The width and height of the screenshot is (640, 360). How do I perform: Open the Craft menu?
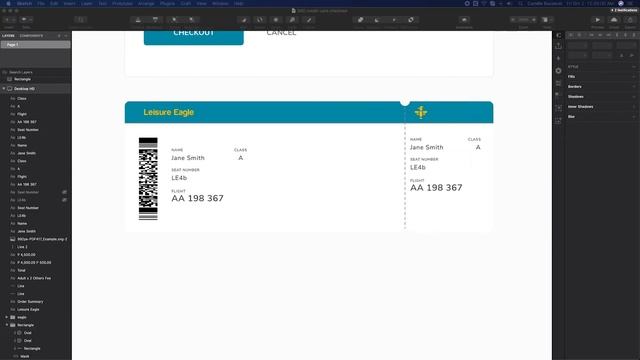(186, 3)
